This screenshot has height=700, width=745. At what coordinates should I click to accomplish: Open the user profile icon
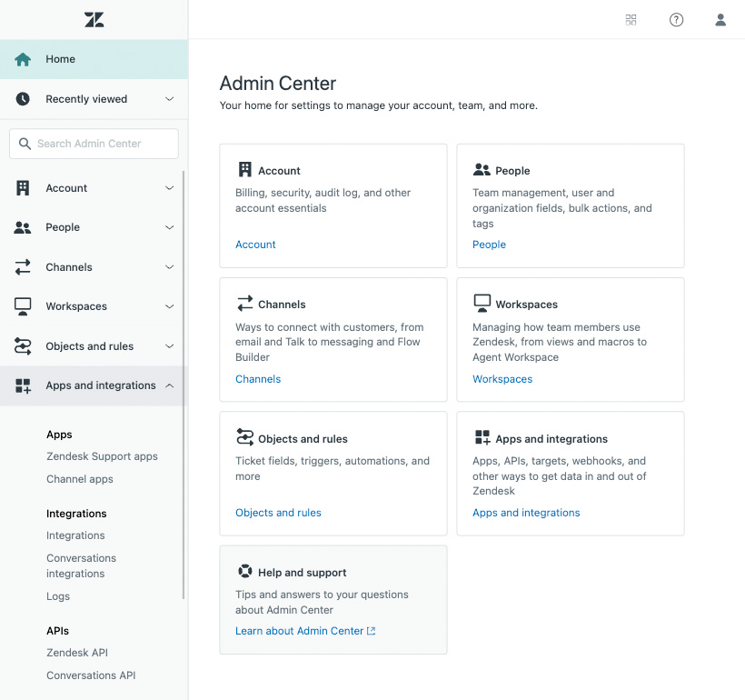pos(720,19)
